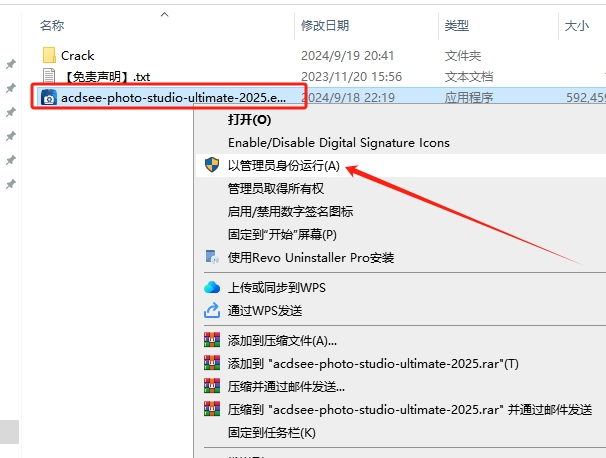
Task: Select Enable/Disable Digital Signature Icons
Action: coord(339,143)
